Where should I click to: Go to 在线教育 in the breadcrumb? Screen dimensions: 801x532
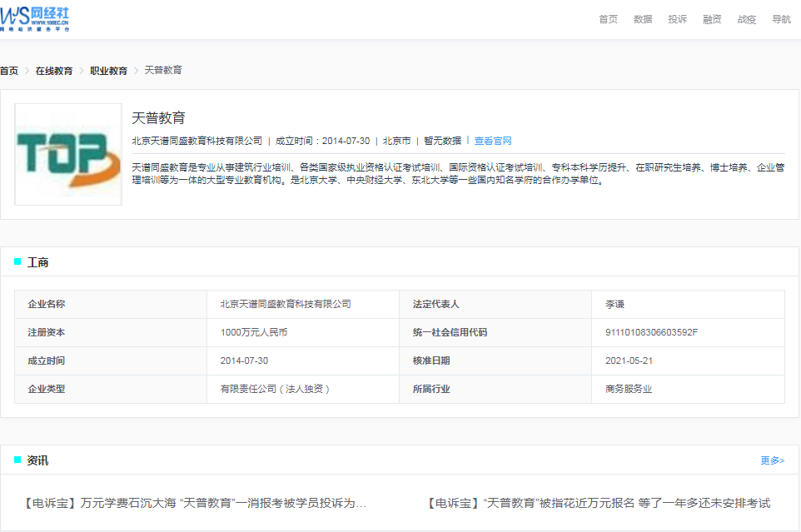point(54,71)
